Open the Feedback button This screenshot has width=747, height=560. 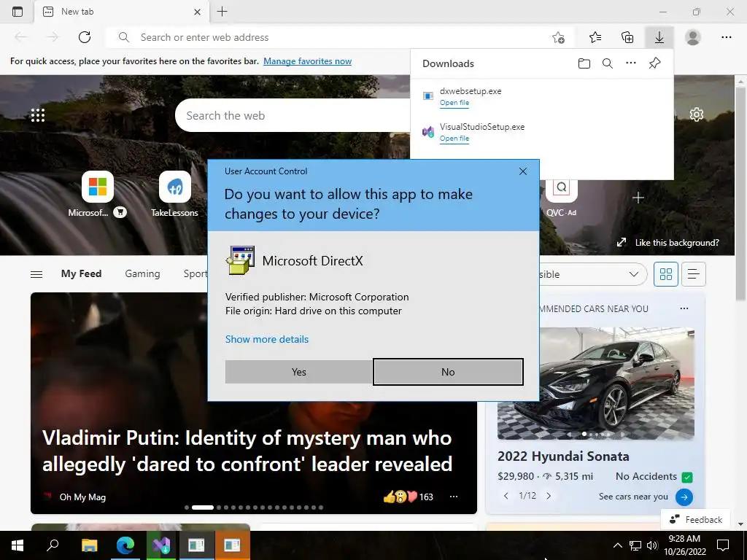click(695, 519)
